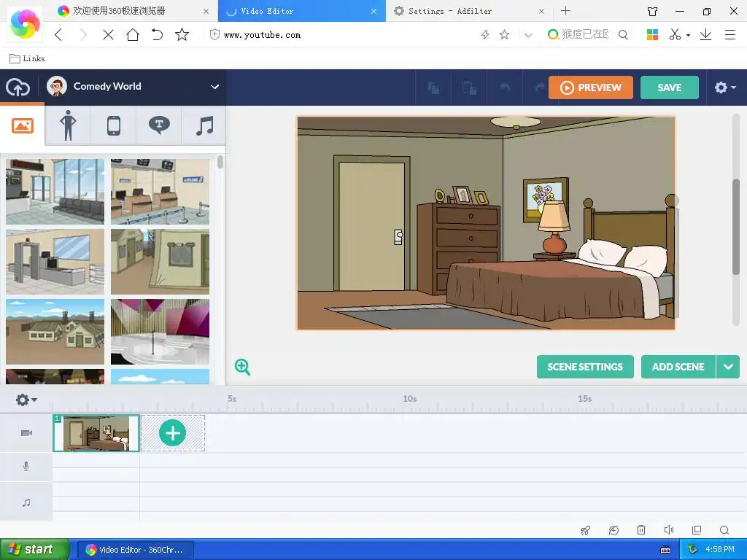Viewport: 747px width, 560px height.
Task: Click the Copy icon in editor toolbar
Action: pyautogui.click(x=433, y=87)
